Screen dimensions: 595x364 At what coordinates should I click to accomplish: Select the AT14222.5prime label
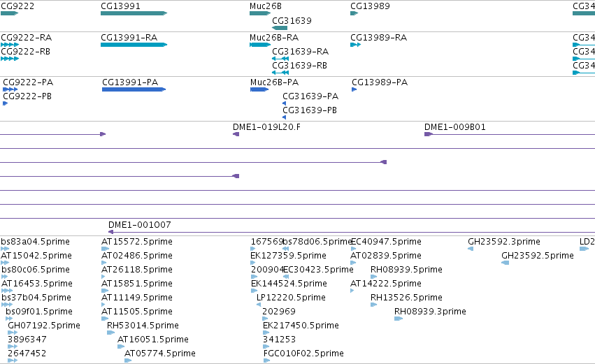tap(385, 284)
